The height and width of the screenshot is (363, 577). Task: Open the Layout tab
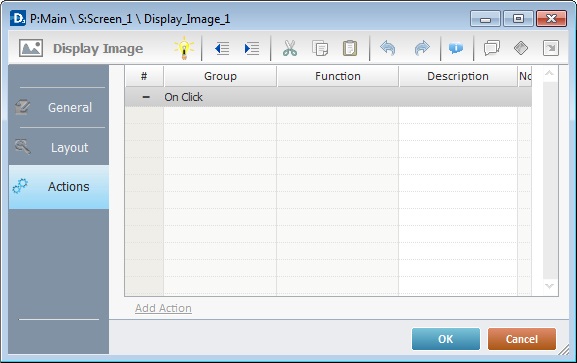coord(59,147)
